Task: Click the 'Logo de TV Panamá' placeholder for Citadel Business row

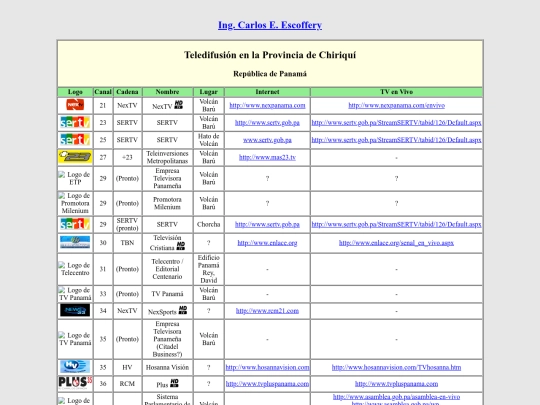Action: [75, 339]
